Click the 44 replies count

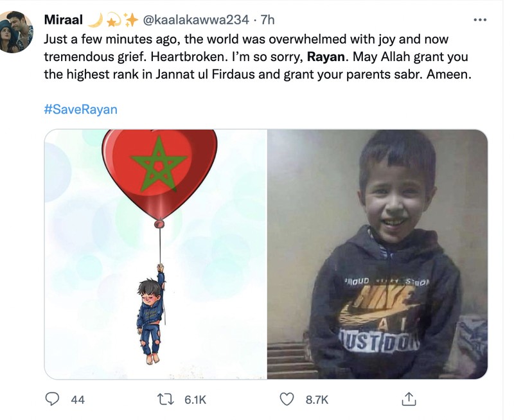(x=77, y=399)
